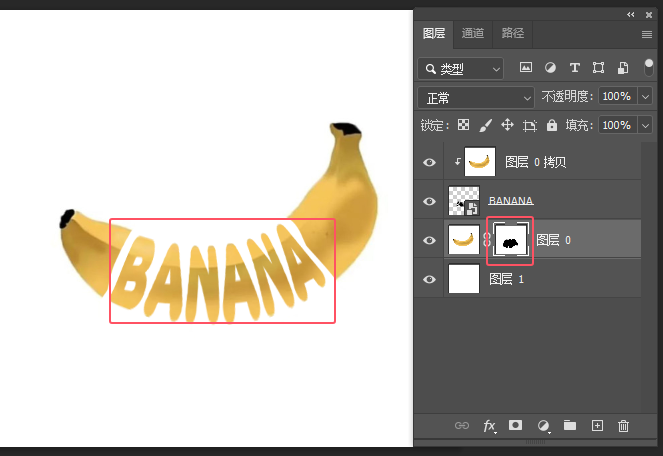This screenshot has height=456, width=663.
Task: Open the fx layer style menu
Action: [x=490, y=426]
